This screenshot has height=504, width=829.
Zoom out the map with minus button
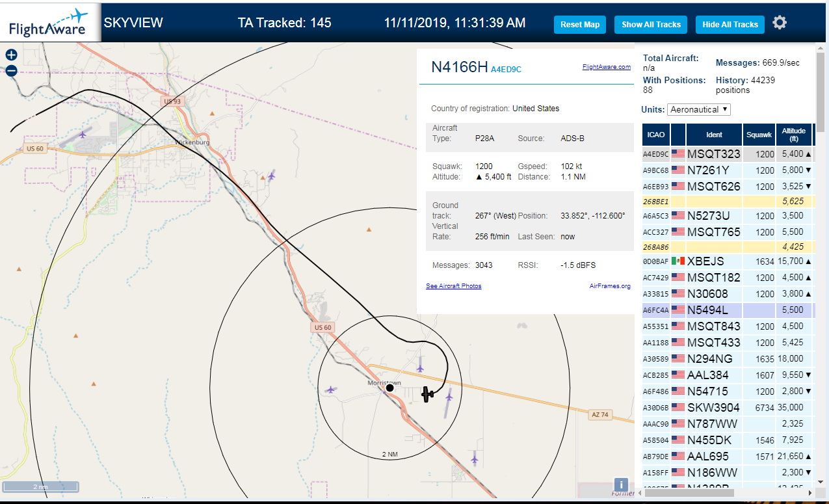[x=11, y=71]
